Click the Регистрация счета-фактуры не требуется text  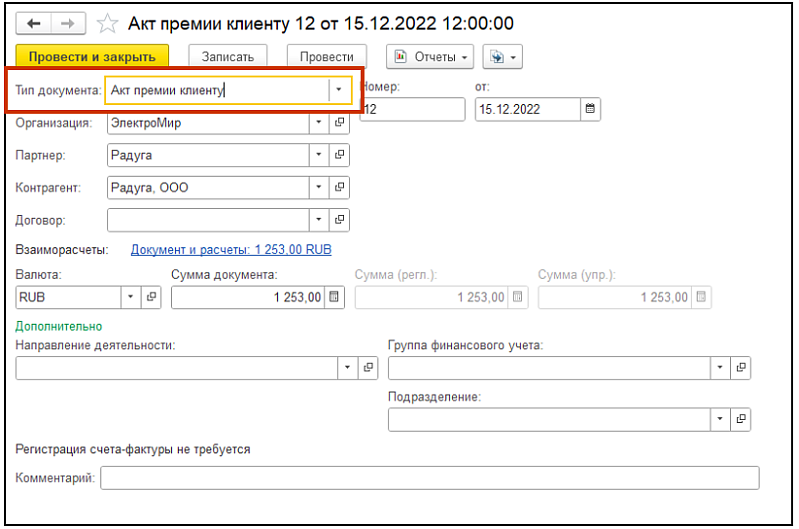[133, 449]
